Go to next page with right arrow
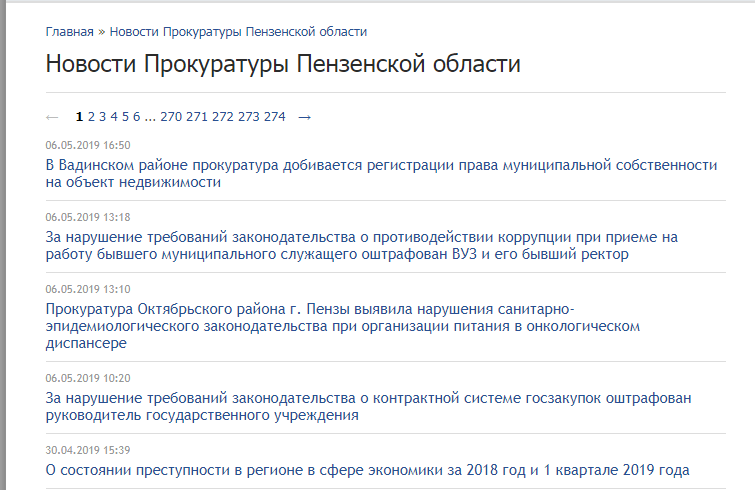The width and height of the screenshot is (755, 490). 304,117
